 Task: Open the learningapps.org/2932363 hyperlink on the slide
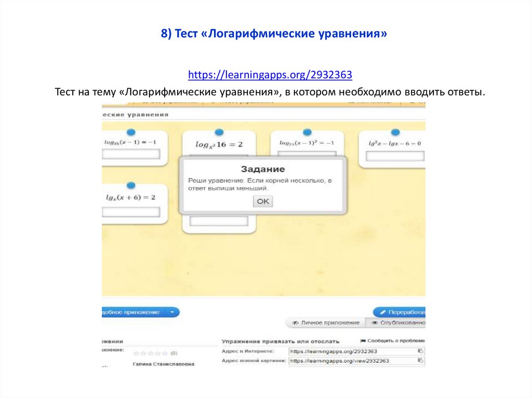pyautogui.click(x=270, y=74)
